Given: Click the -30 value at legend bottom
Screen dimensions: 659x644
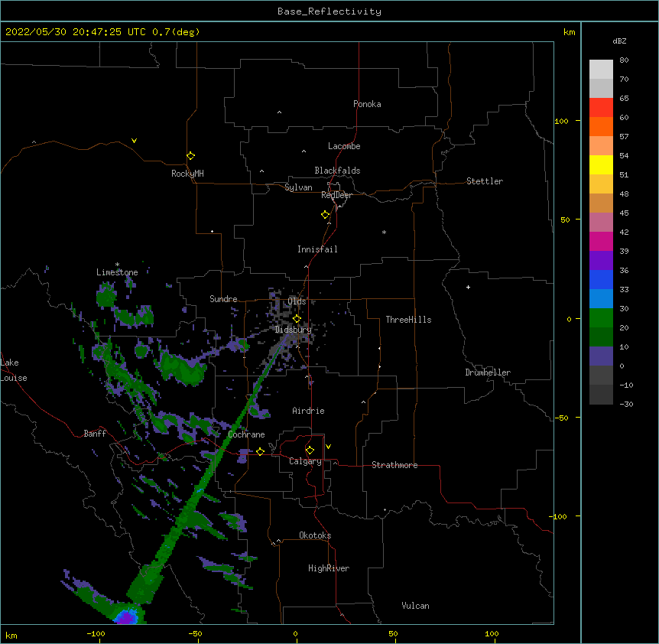Looking at the screenshot, I should point(626,404).
